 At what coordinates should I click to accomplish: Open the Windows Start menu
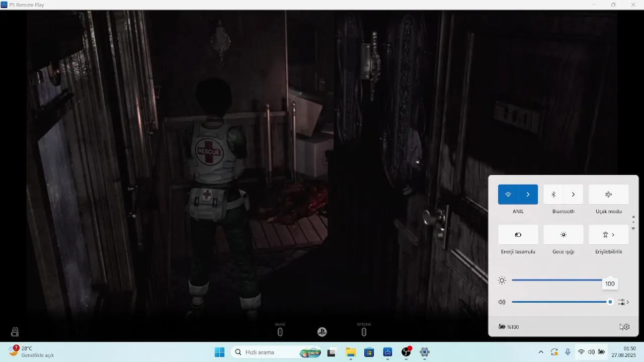220,352
